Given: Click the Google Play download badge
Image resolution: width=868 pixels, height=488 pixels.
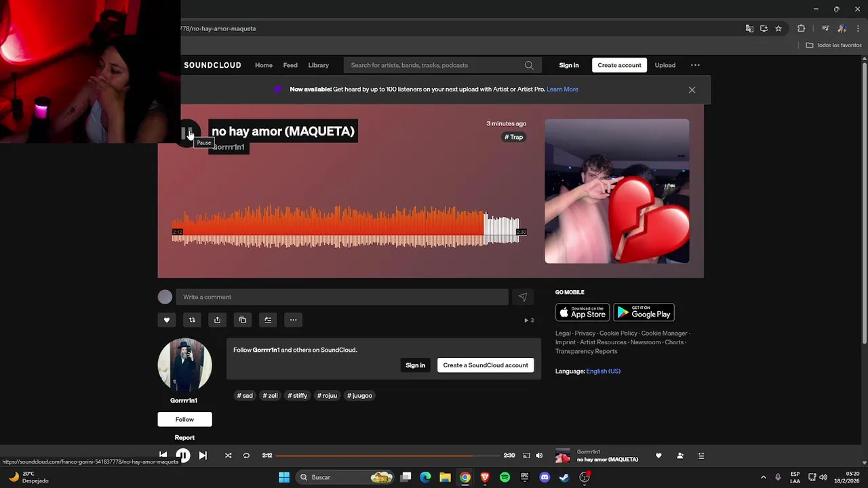Looking at the screenshot, I should tap(644, 312).
